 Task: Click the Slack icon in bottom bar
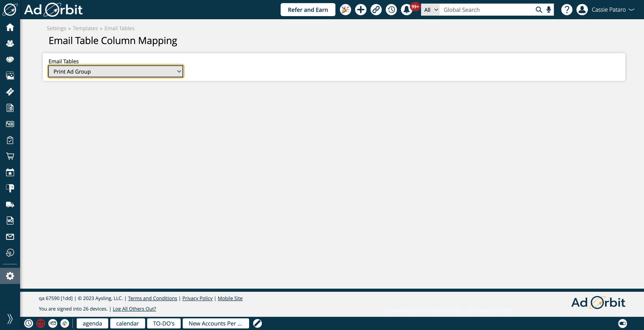click(x=65, y=324)
